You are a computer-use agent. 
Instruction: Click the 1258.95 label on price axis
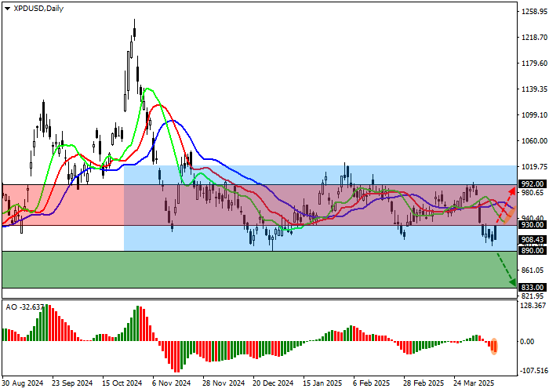[x=533, y=12]
